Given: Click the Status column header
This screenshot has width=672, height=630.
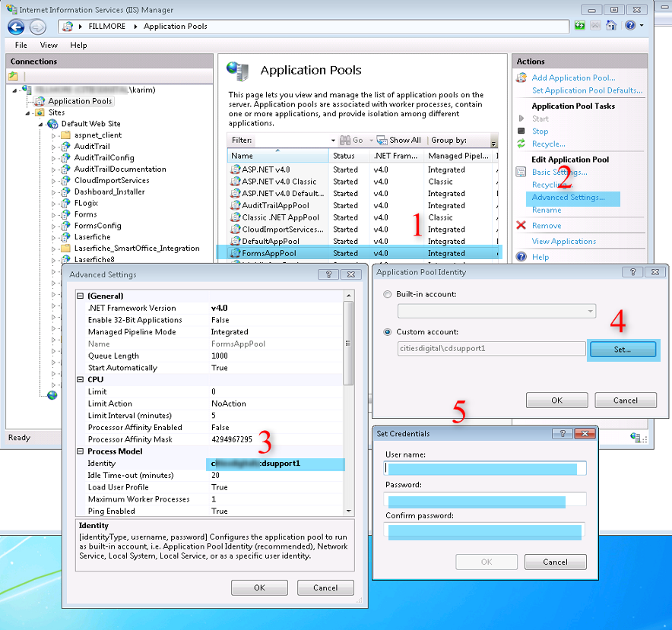Looking at the screenshot, I should point(349,156).
